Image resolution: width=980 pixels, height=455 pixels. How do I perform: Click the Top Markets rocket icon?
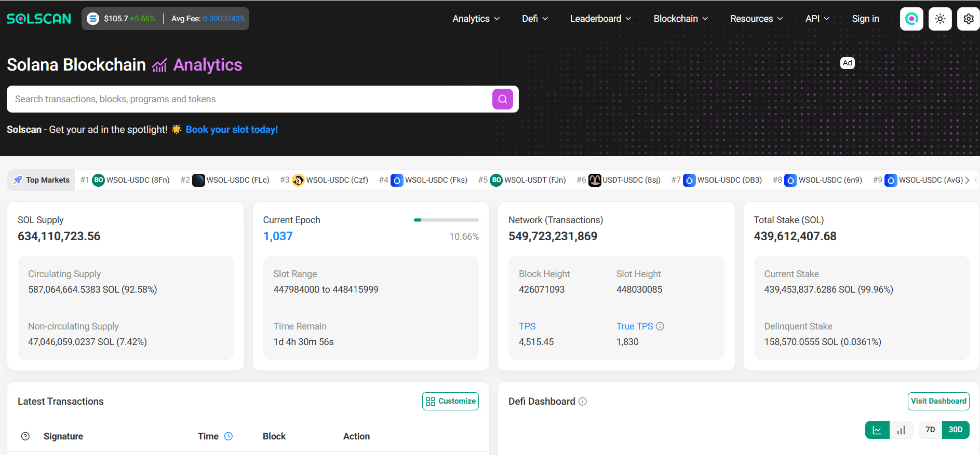(x=18, y=180)
